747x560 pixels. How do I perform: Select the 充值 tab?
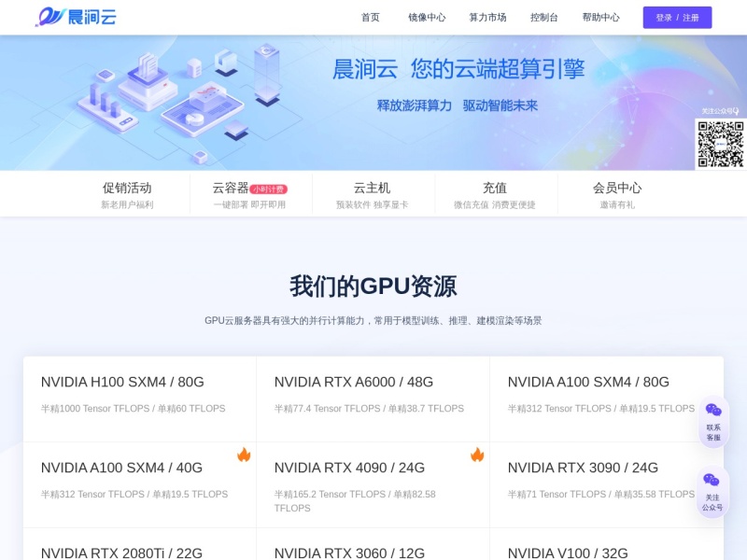tap(495, 194)
